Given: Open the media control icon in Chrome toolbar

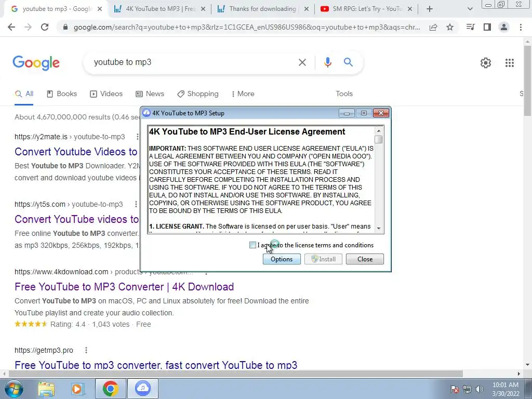Looking at the screenshot, I should [x=470, y=27].
